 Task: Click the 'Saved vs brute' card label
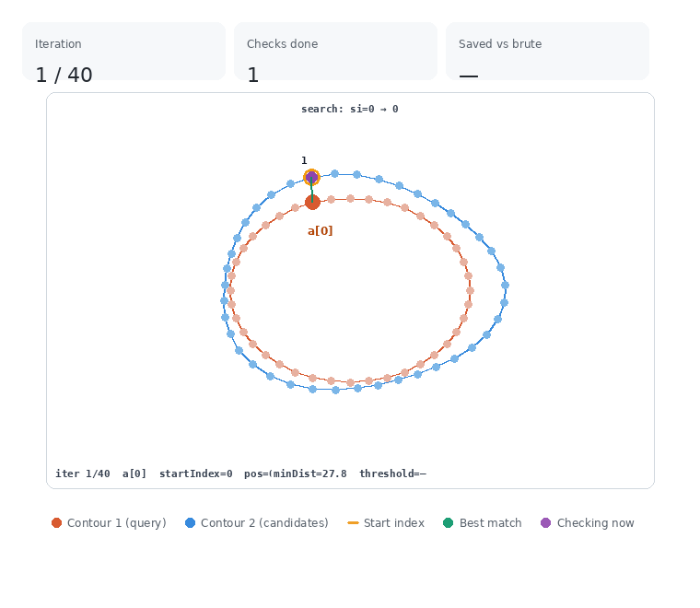pos(500,43)
